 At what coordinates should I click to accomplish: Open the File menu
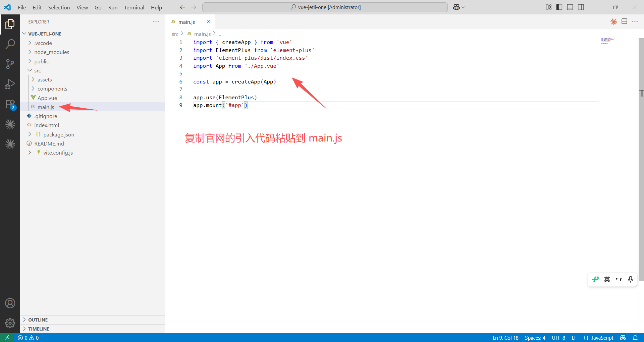pos(22,7)
